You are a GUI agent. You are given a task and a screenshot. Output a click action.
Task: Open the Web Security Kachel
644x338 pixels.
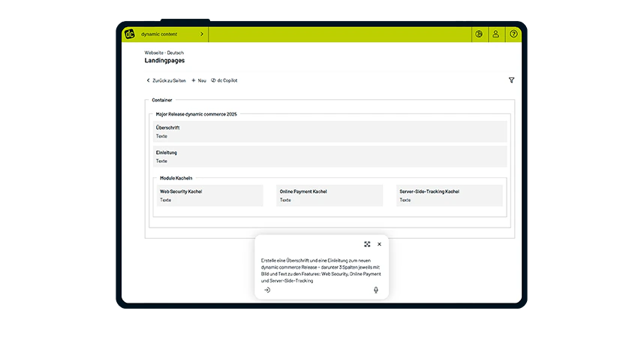coord(210,195)
